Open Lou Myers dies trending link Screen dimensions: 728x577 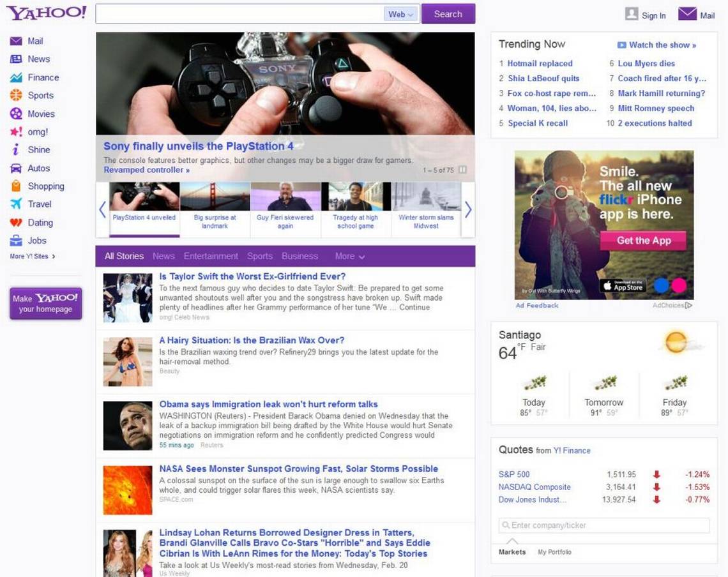coord(646,64)
